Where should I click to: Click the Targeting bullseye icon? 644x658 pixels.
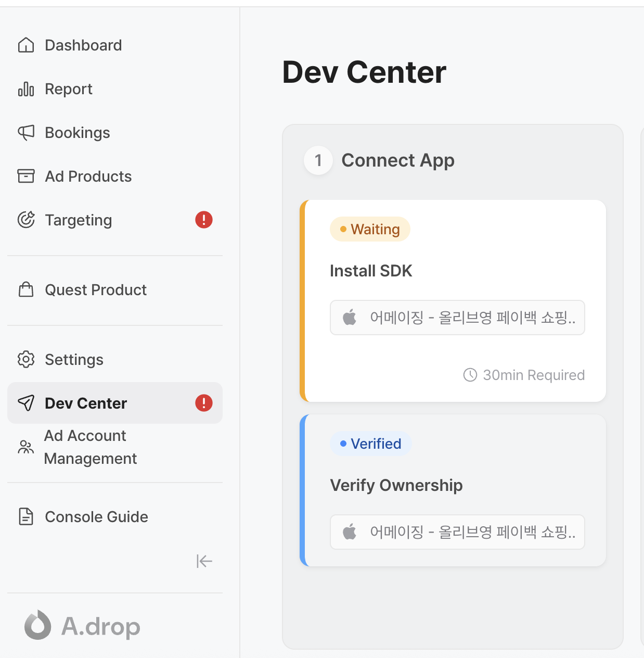click(x=26, y=220)
